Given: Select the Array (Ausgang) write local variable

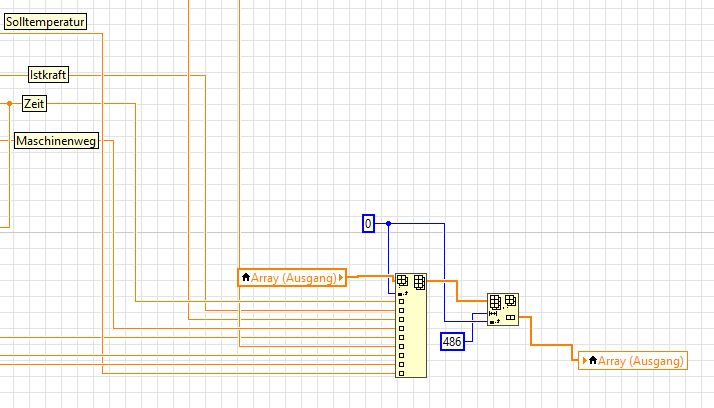Looking at the screenshot, I should tap(633, 361).
